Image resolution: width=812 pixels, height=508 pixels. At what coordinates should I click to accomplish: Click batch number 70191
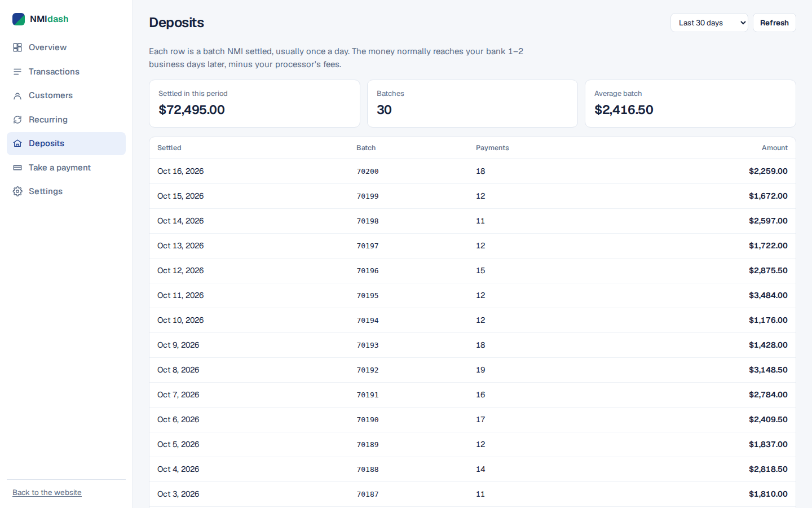pyautogui.click(x=368, y=395)
